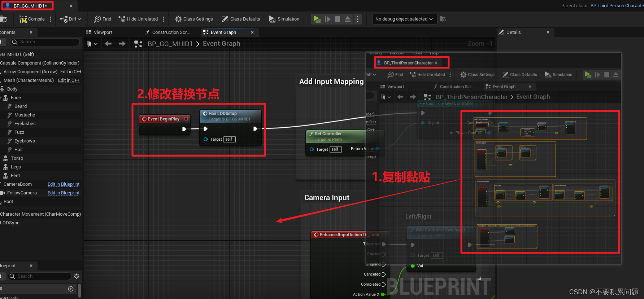Click Edit in Blueprint for FollowCamera
The height and width of the screenshot is (299, 644).
click(x=64, y=193)
